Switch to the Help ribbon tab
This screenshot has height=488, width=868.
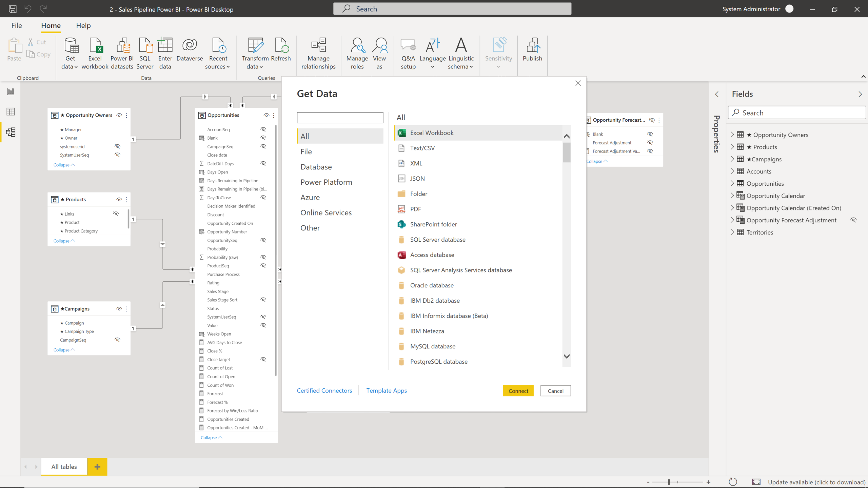coord(83,25)
